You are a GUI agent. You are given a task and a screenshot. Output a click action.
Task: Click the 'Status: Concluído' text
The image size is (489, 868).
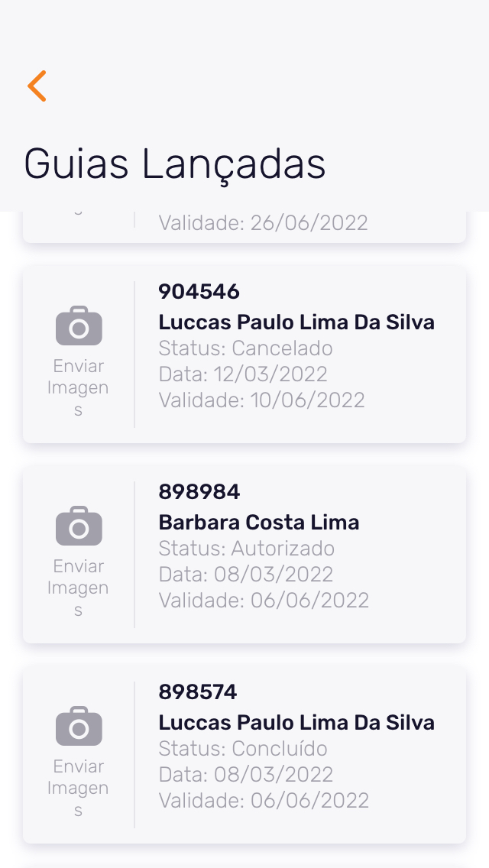242,749
